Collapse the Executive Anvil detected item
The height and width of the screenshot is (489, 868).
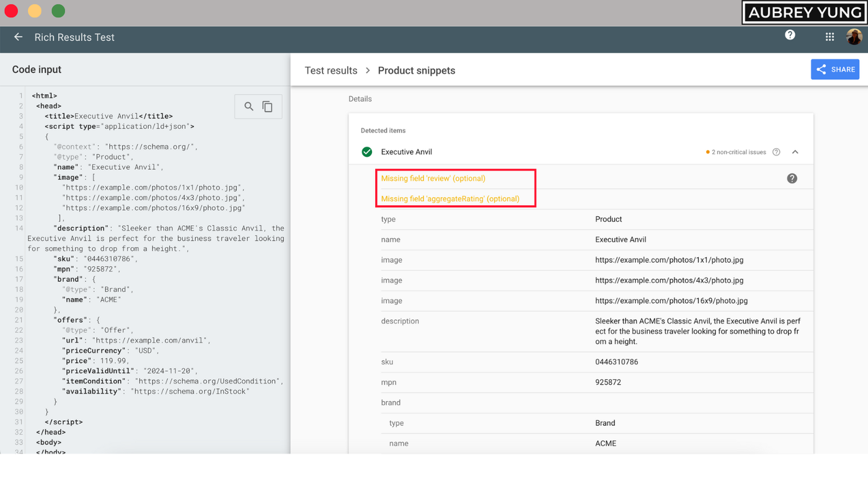[795, 151]
